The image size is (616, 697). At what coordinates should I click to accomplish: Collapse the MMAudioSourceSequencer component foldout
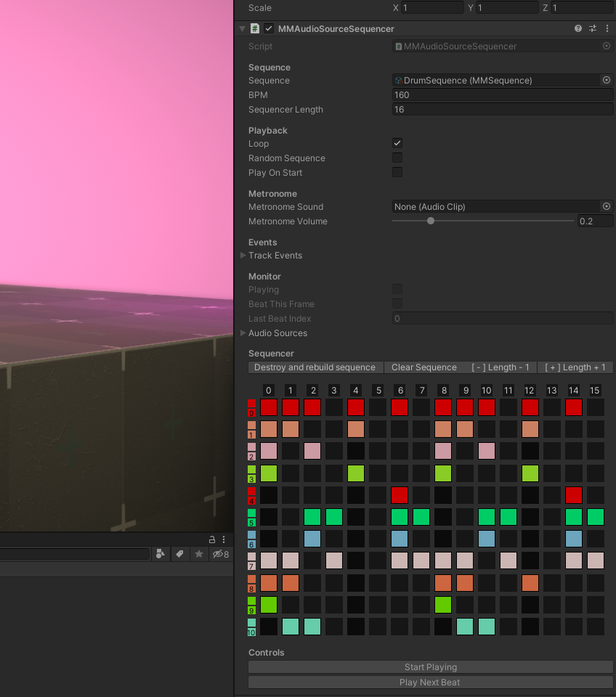pos(243,28)
